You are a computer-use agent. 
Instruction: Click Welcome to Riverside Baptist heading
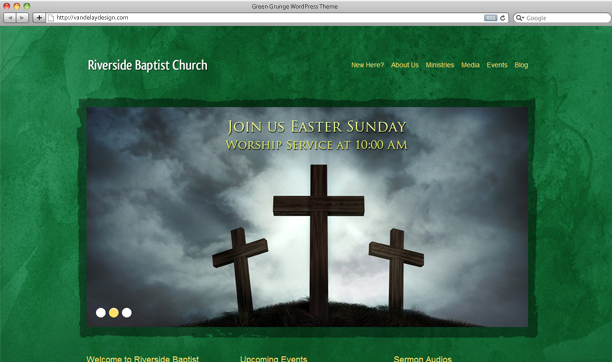pyautogui.click(x=142, y=358)
